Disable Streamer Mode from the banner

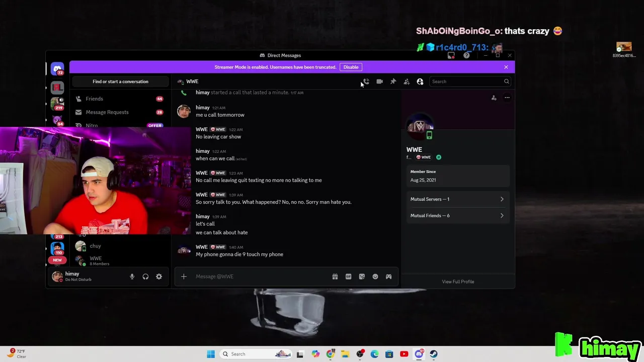pyautogui.click(x=351, y=67)
